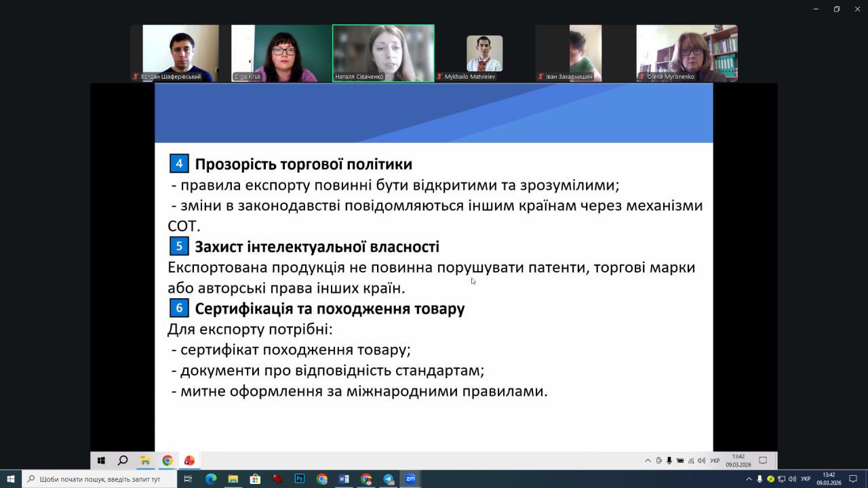The height and width of the screenshot is (488, 868).
Task: Click Наталя Сіваченко's highlighted speaker video
Action: point(383,54)
